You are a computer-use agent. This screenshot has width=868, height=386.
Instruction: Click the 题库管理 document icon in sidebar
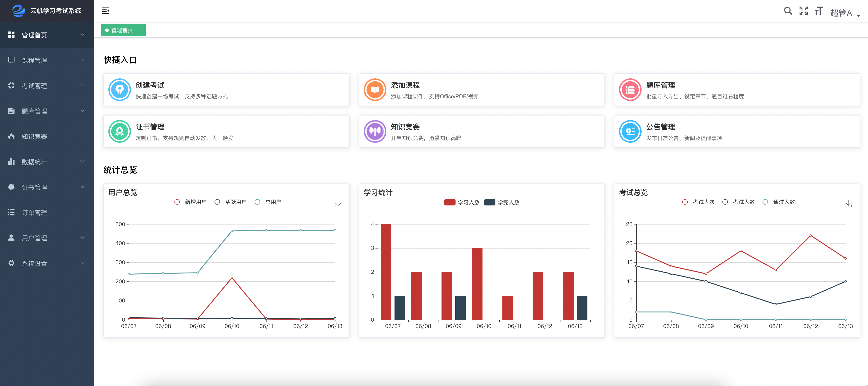tap(12, 111)
